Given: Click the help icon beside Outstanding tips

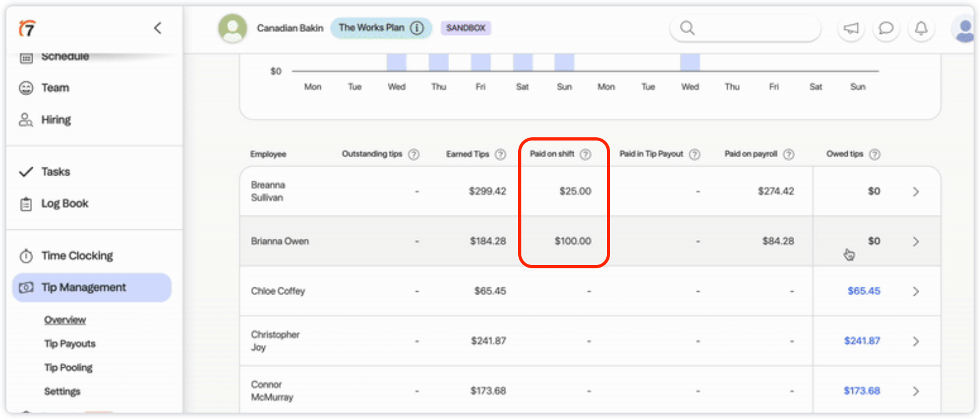Looking at the screenshot, I should (x=414, y=155).
